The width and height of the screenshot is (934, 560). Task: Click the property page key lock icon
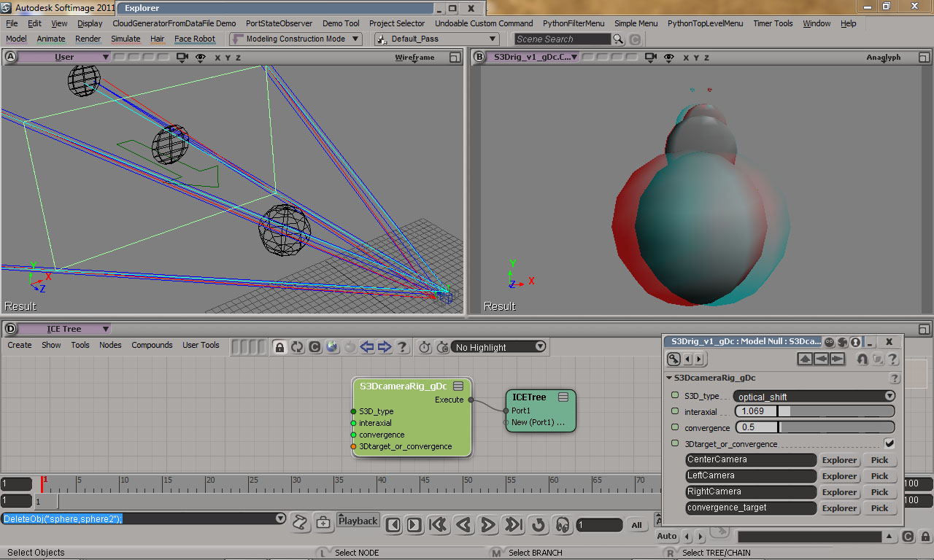pos(674,359)
